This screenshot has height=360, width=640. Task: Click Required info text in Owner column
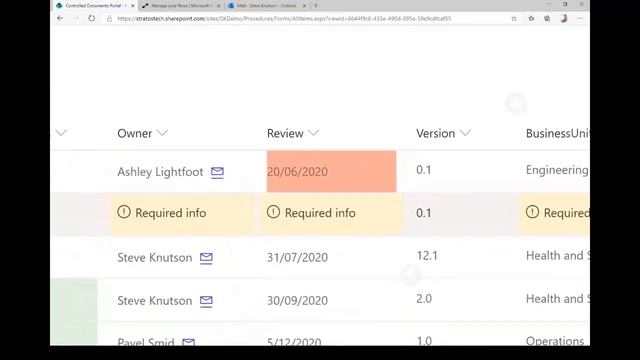(x=171, y=213)
